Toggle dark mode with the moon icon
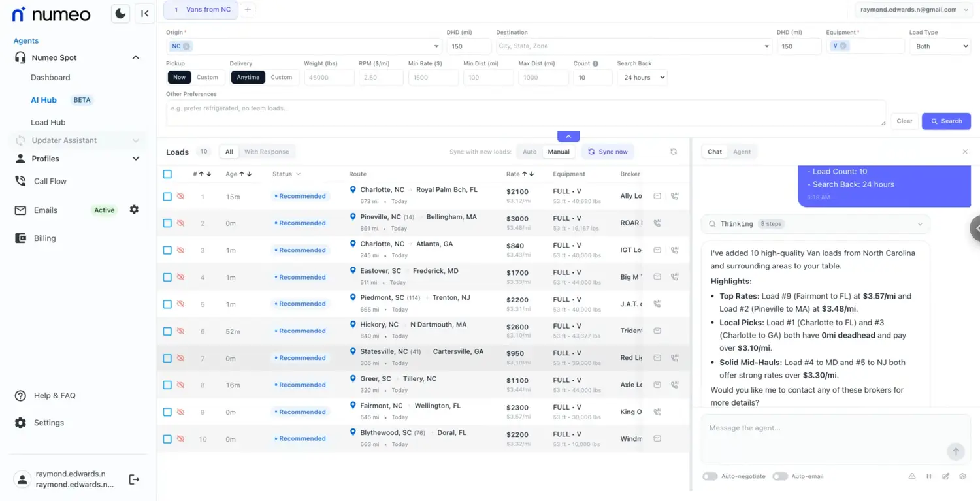 [120, 13]
